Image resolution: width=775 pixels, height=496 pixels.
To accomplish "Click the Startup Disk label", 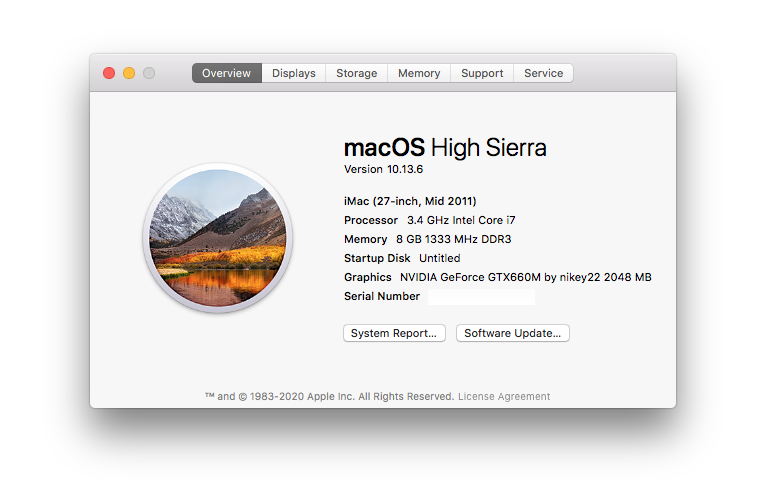I will click(377, 258).
